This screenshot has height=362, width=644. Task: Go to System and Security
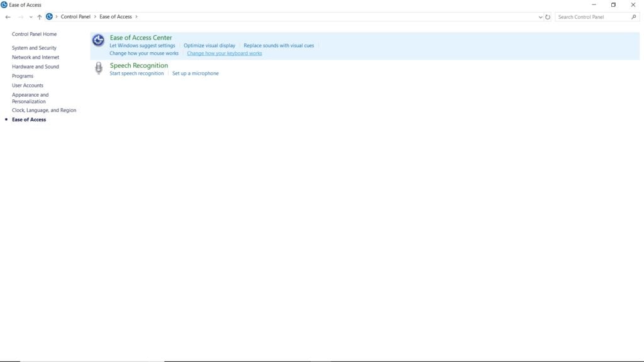tap(34, 48)
